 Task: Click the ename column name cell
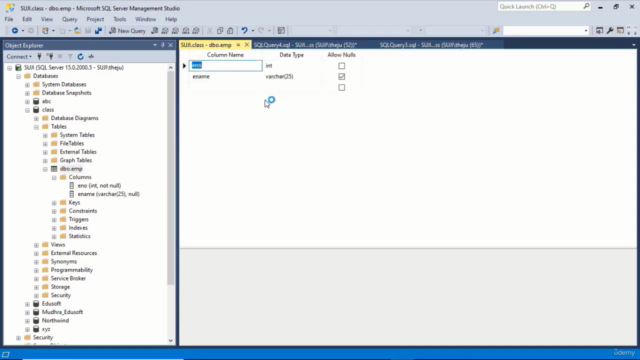[x=226, y=76]
